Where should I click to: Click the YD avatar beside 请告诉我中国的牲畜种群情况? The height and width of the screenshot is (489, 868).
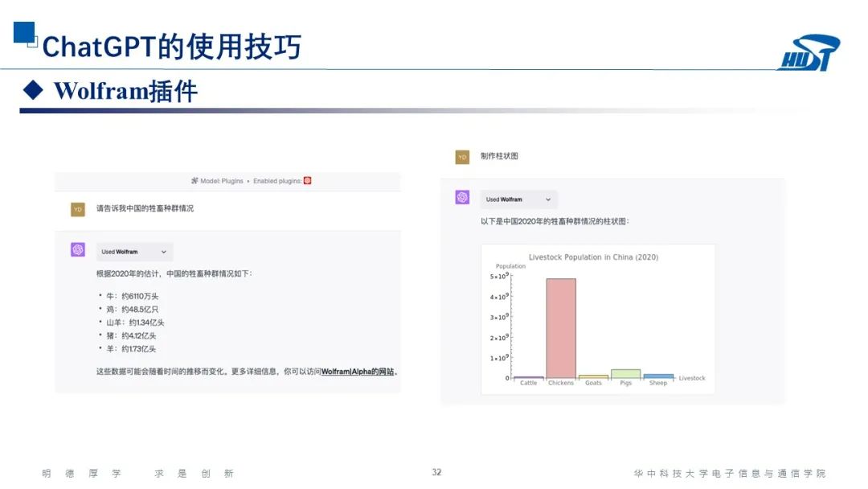(77, 209)
